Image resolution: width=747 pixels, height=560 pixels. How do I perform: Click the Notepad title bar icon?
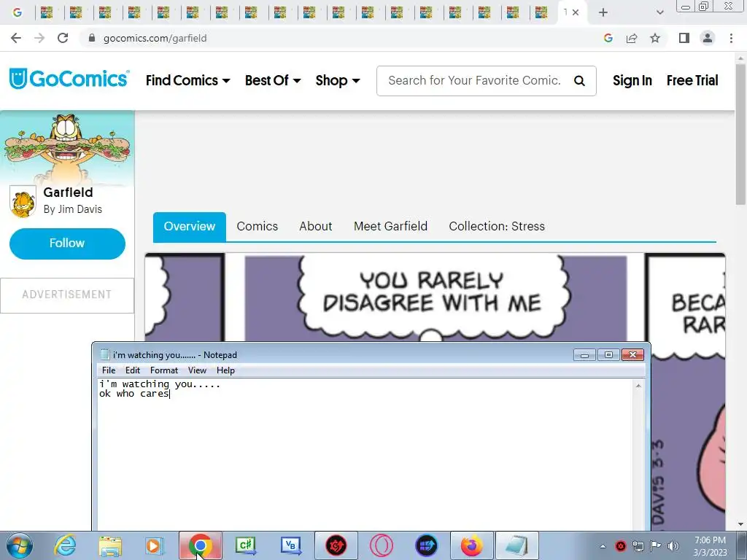click(x=105, y=355)
